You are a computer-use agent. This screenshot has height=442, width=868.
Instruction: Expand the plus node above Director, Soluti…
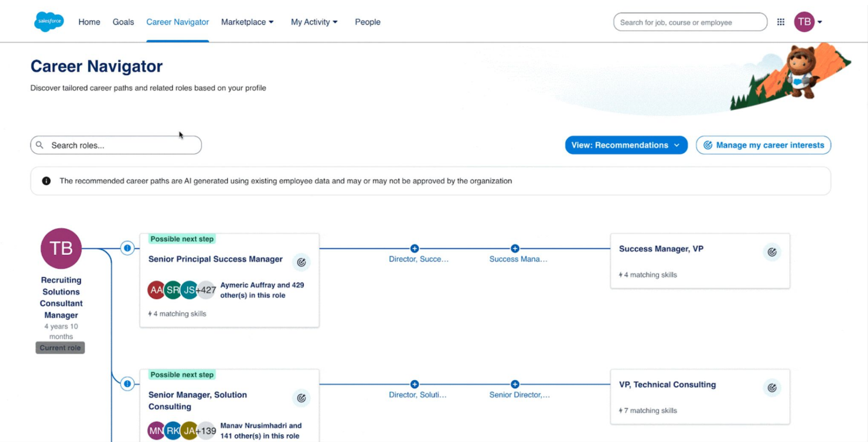tap(414, 384)
